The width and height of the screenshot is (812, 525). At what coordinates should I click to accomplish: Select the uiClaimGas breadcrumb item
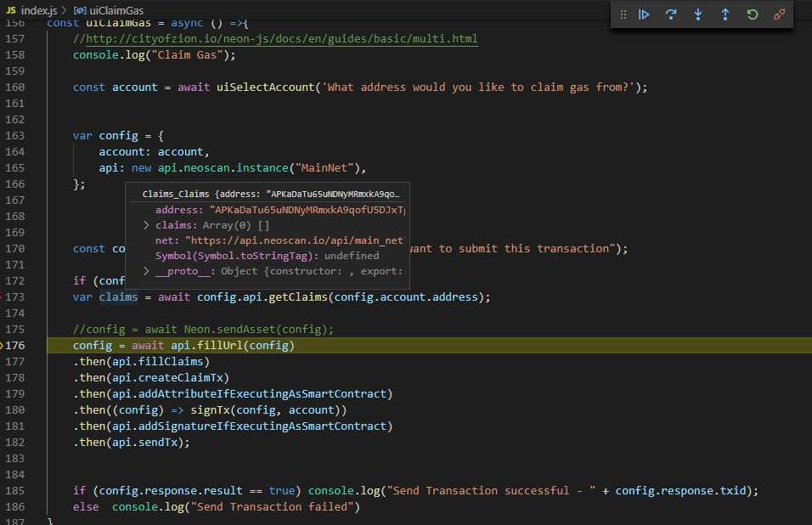(x=115, y=11)
